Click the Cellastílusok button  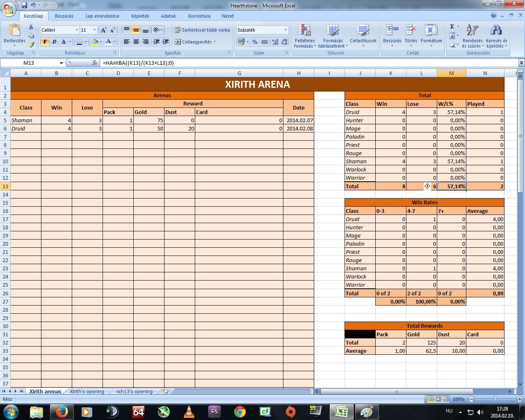coord(363,36)
